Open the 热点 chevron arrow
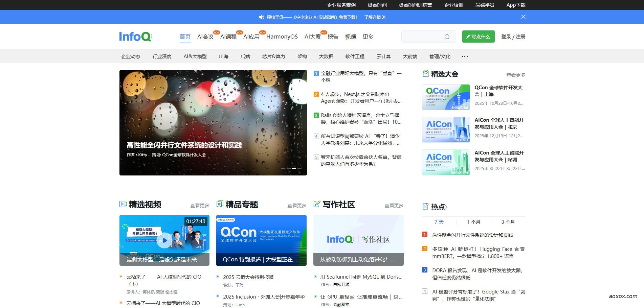The image size is (644, 308). (x=446, y=206)
